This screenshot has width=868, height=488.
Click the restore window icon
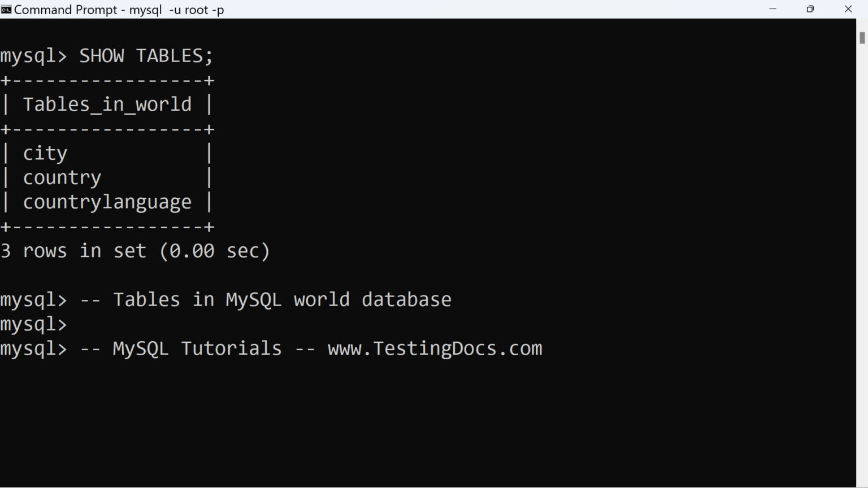pyautogui.click(x=810, y=9)
